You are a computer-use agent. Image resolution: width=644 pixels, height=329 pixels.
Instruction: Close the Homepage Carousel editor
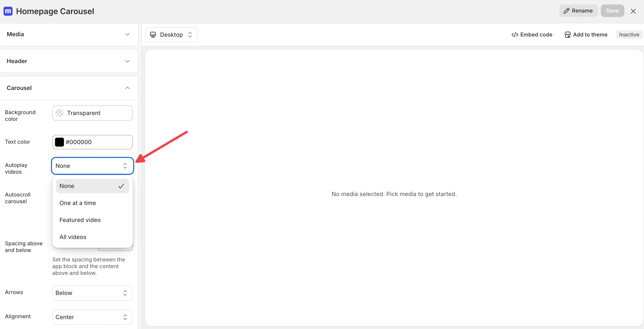click(633, 11)
